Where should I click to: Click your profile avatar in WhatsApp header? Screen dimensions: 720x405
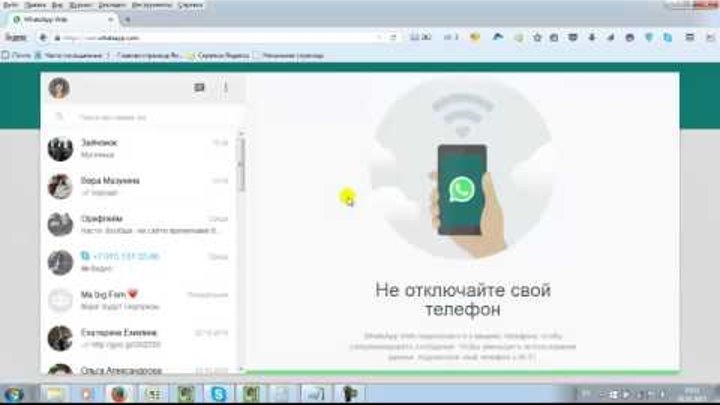click(59, 88)
